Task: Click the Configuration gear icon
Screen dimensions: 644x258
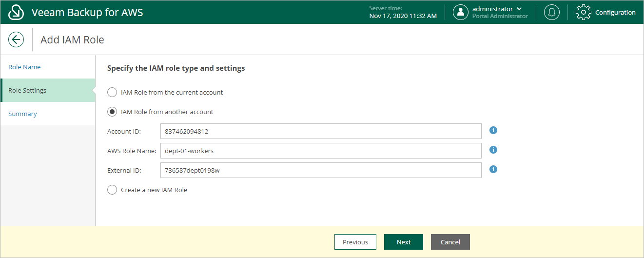Action: (x=584, y=12)
